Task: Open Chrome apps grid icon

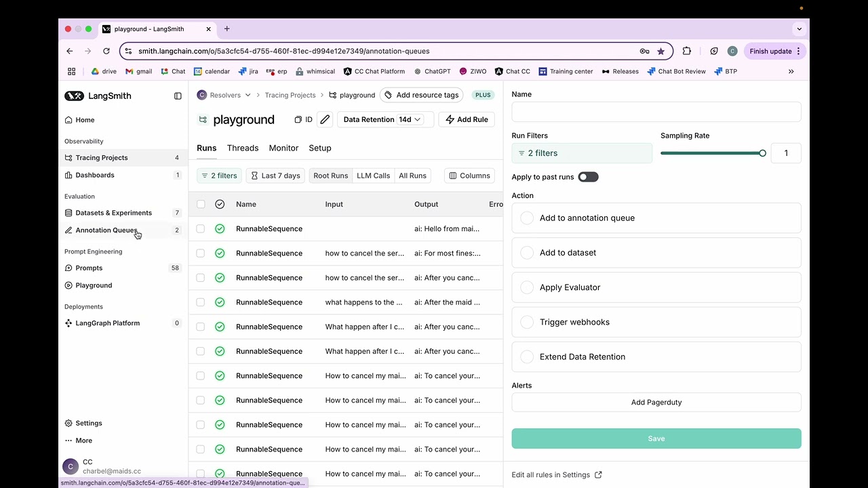Action: [x=72, y=71]
